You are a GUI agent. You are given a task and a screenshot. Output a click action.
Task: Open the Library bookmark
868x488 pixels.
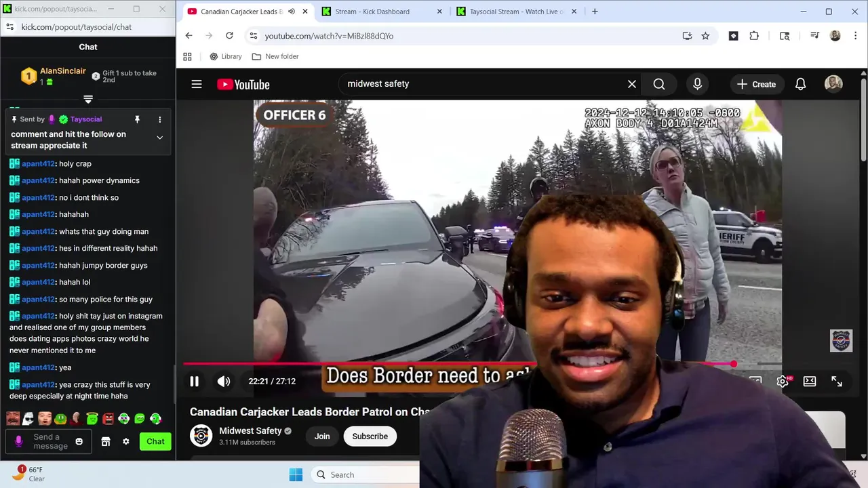(226, 56)
